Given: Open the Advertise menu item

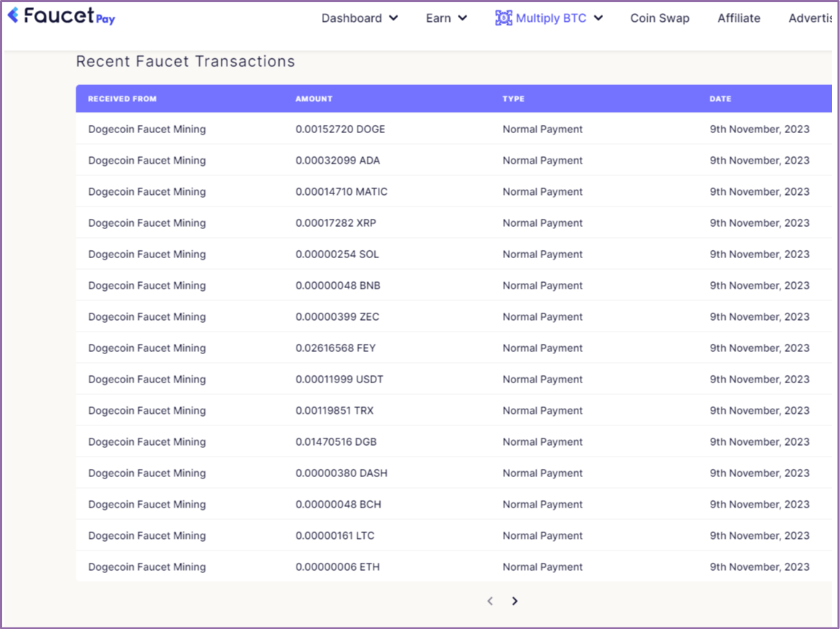Looking at the screenshot, I should coord(810,18).
